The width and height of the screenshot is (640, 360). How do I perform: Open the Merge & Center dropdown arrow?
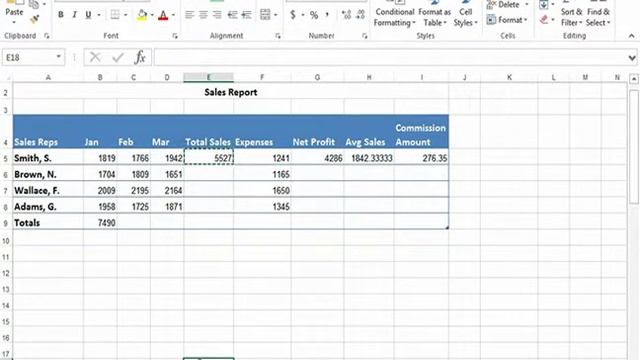(x=276, y=15)
